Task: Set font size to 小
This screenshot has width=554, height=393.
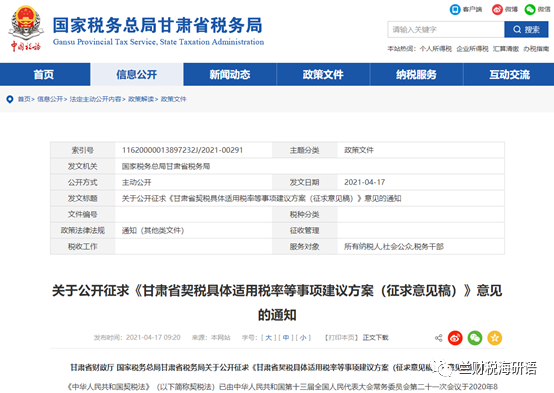Action: (x=303, y=338)
